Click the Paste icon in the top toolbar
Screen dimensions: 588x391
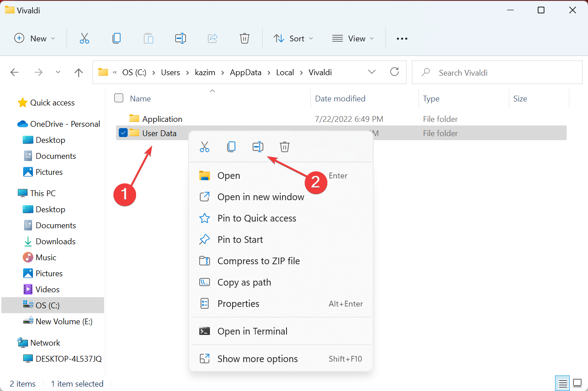point(149,38)
